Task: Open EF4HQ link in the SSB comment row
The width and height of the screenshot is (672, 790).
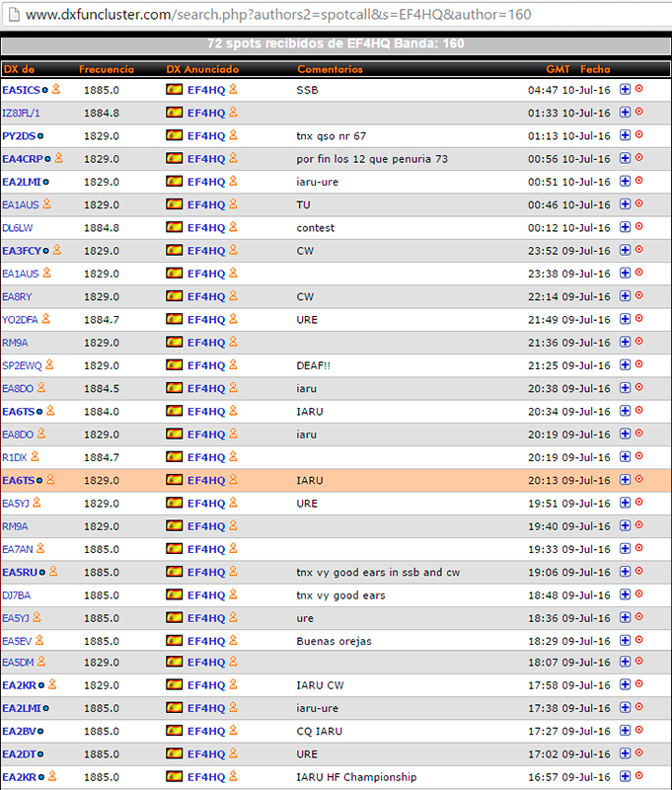Action: [x=206, y=90]
